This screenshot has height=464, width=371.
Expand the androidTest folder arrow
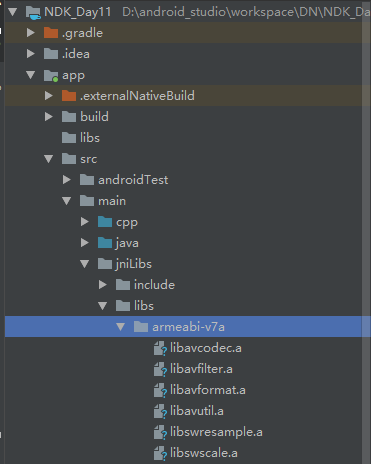[67, 180]
